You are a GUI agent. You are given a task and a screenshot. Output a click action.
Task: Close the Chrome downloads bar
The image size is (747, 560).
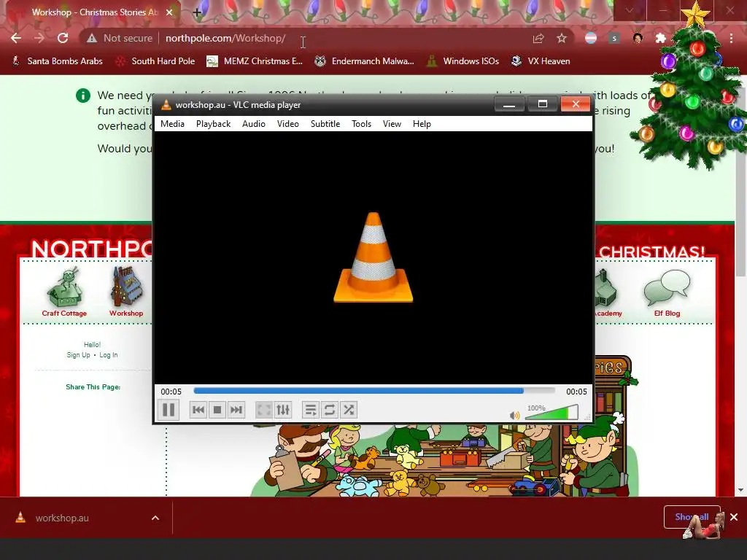tap(734, 517)
